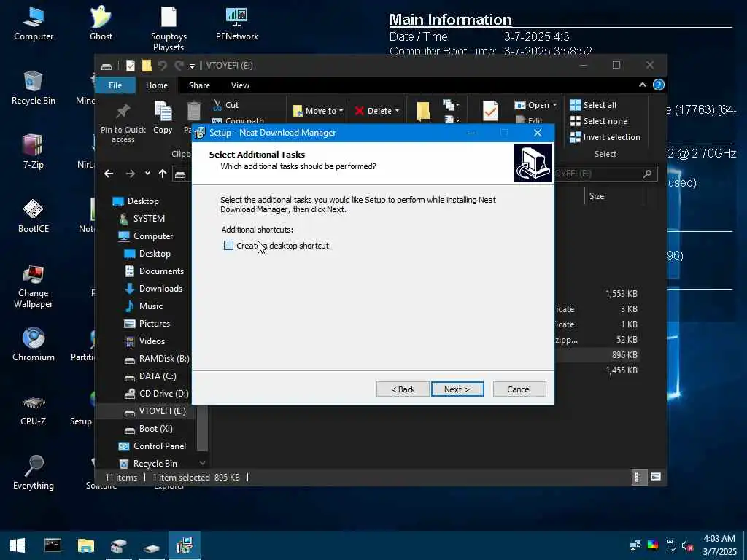This screenshot has height=560, width=747.
Task: Open File Explorer taskbar icon
Action: click(86, 545)
